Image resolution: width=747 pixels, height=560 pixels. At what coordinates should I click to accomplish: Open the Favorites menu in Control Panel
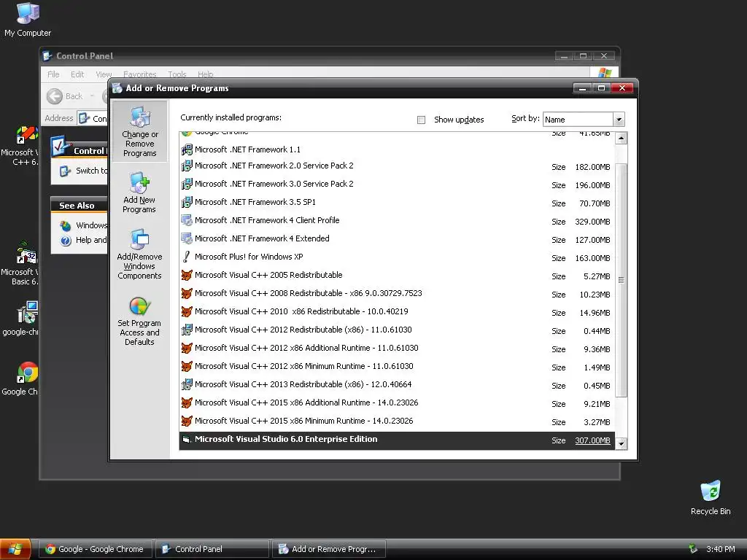click(139, 74)
